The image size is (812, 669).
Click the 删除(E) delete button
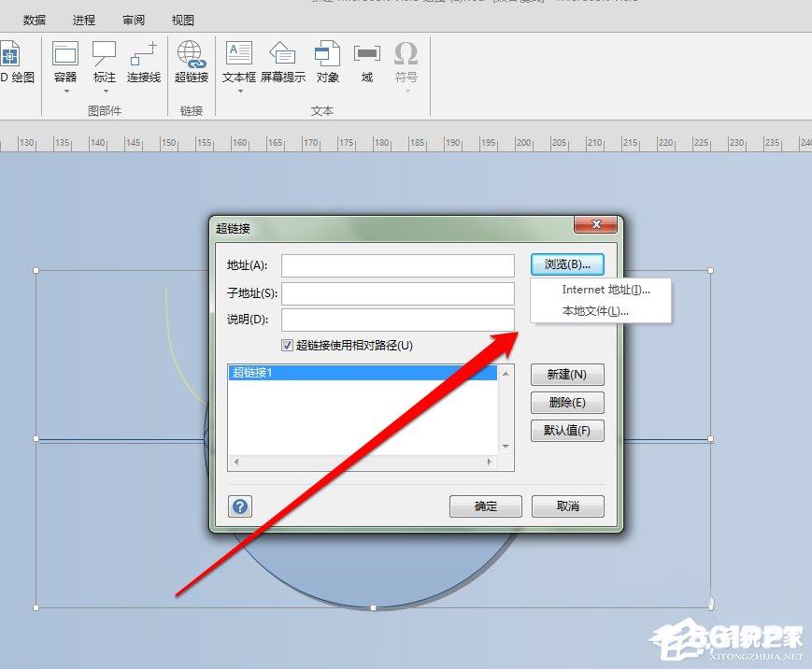[567, 403]
